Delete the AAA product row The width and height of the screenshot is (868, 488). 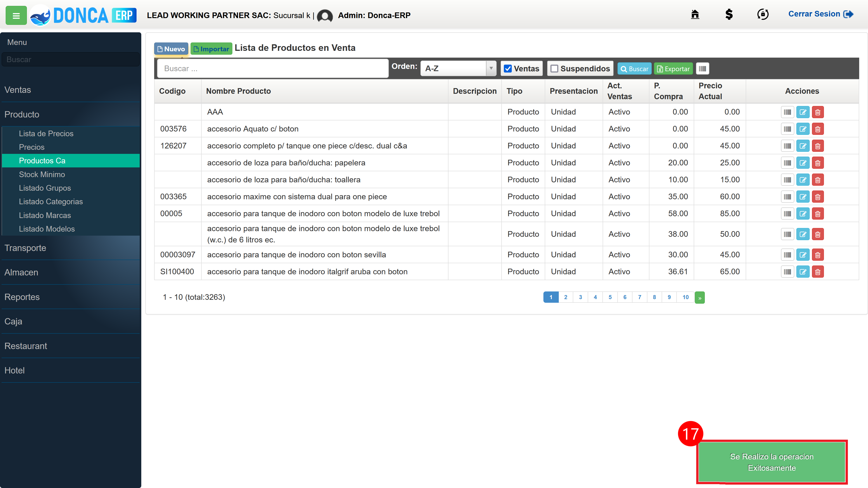(818, 112)
